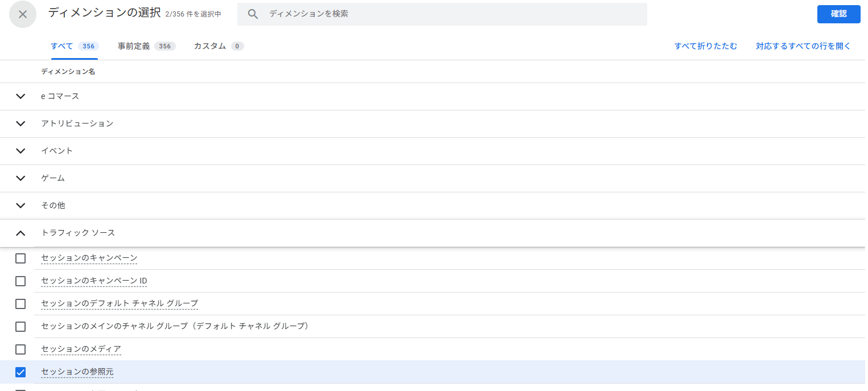Click the その他 category label
Screen dimensions: 868x391
point(53,205)
